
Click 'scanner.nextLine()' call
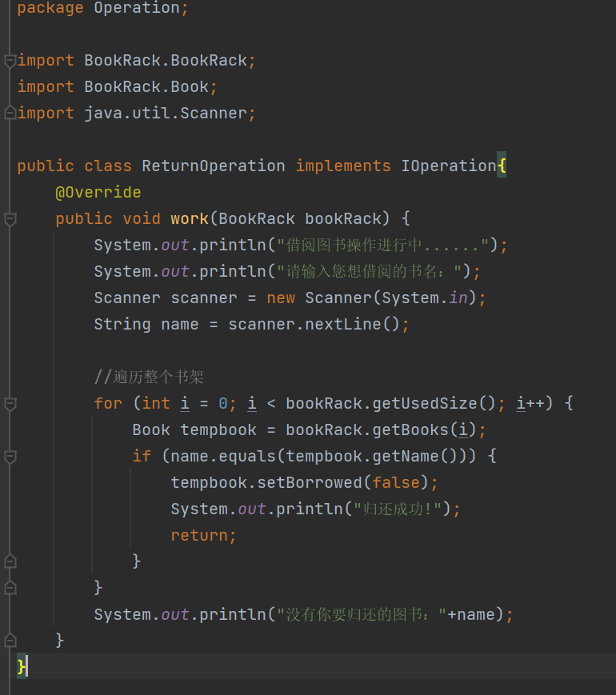click(x=314, y=325)
